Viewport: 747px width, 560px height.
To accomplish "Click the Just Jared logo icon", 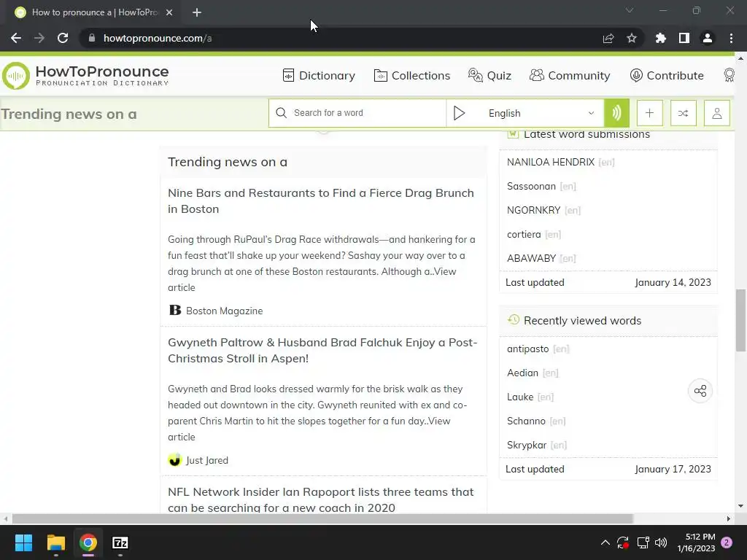I will point(175,459).
